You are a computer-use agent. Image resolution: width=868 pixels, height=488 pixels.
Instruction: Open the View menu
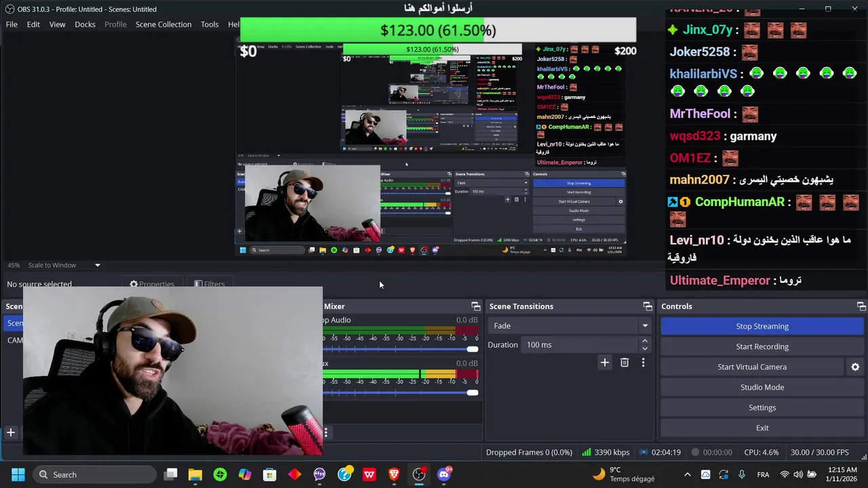[x=57, y=24]
